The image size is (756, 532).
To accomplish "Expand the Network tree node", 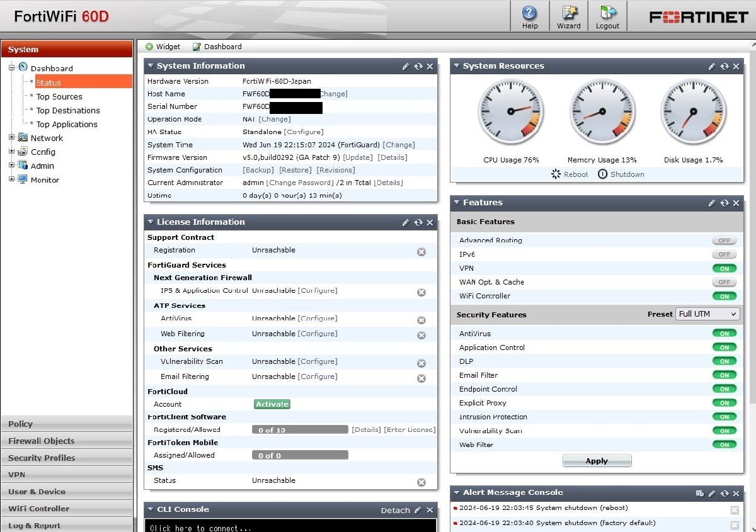I will (12, 138).
